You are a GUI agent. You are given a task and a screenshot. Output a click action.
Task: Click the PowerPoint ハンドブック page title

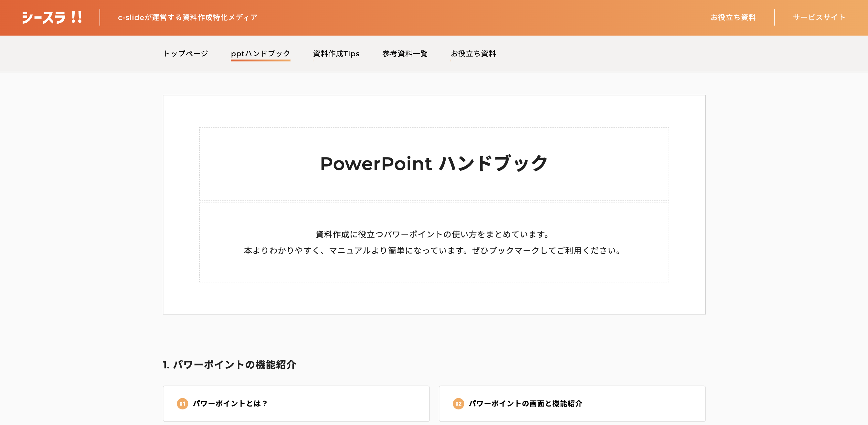pyautogui.click(x=434, y=164)
